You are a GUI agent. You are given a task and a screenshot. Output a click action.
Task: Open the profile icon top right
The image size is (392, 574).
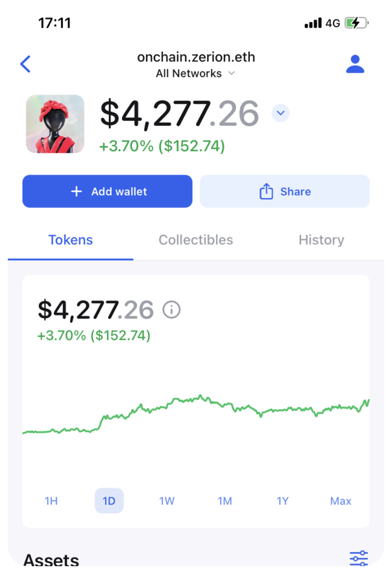pyautogui.click(x=355, y=64)
